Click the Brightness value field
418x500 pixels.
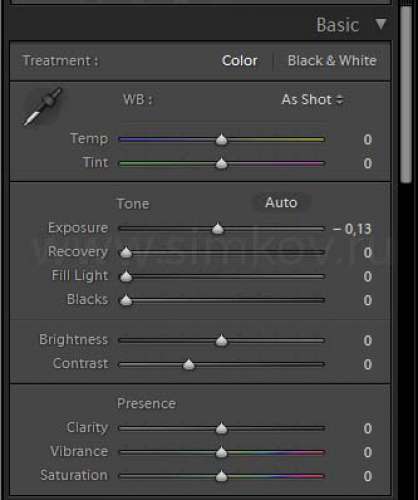[367, 340]
